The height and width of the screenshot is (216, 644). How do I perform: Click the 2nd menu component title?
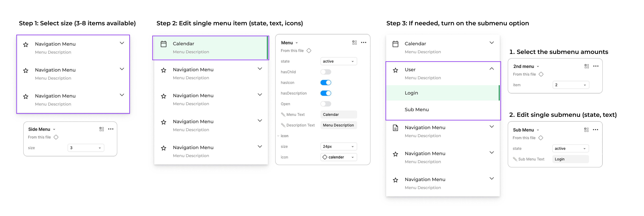[x=524, y=66]
